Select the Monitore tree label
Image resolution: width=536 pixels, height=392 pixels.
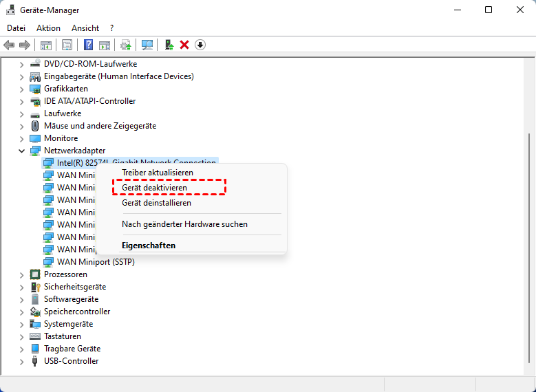coord(61,138)
